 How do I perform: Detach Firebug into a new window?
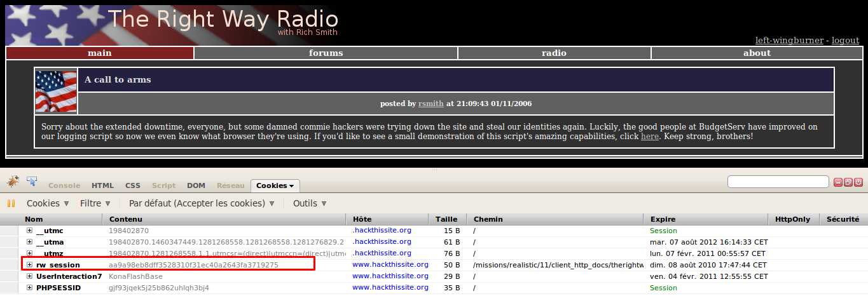coord(848,182)
